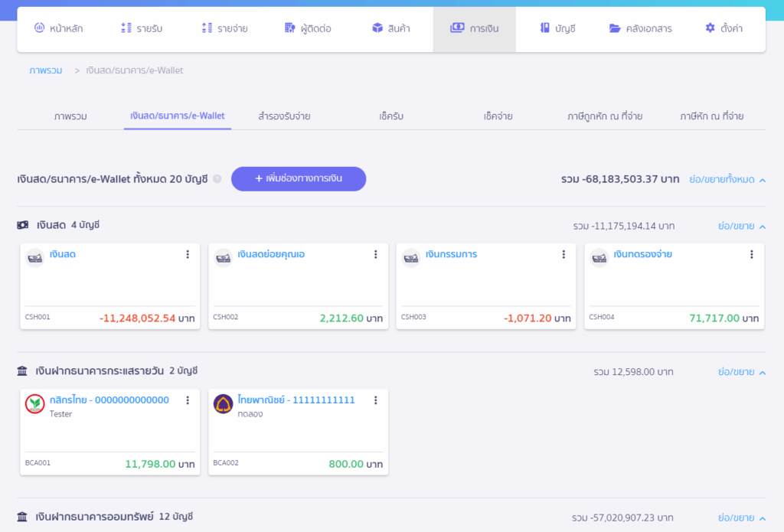Open the three-dot menu on เงินทดรองจ่าย card

pyautogui.click(x=752, y=255)
